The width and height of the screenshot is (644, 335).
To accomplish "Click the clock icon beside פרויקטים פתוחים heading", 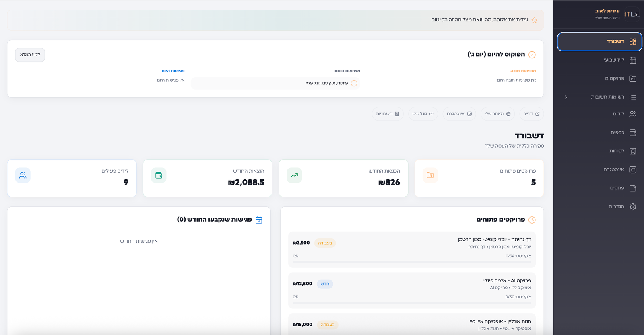I will click(x=532, y=220).
